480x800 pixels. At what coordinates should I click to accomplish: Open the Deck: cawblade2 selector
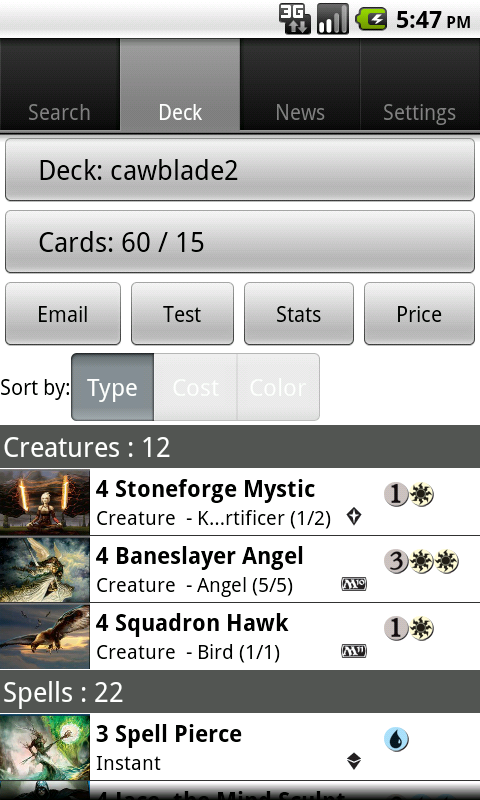pyautogui.click(x=240, y=170)
